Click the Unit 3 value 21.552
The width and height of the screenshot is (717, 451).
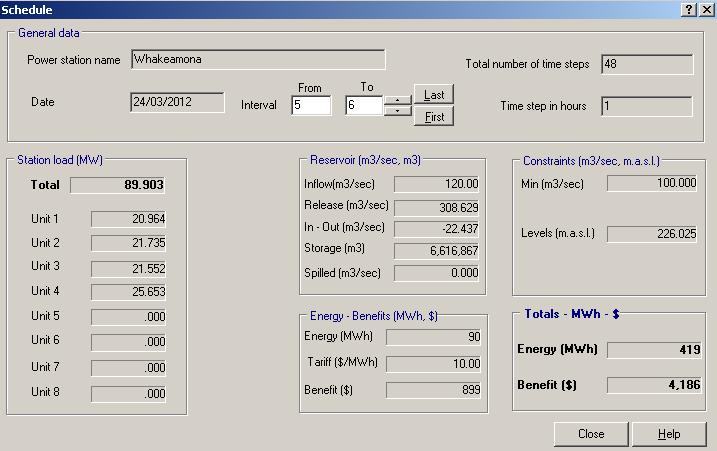128,268
